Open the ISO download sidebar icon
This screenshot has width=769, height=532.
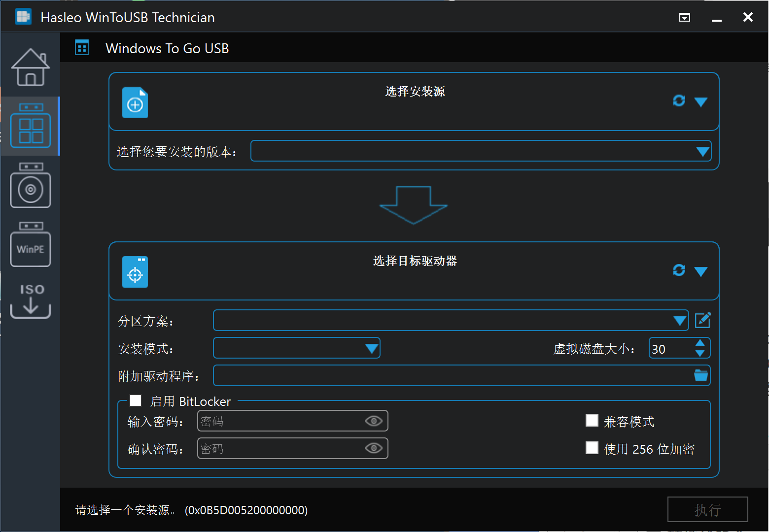(31, 301)
